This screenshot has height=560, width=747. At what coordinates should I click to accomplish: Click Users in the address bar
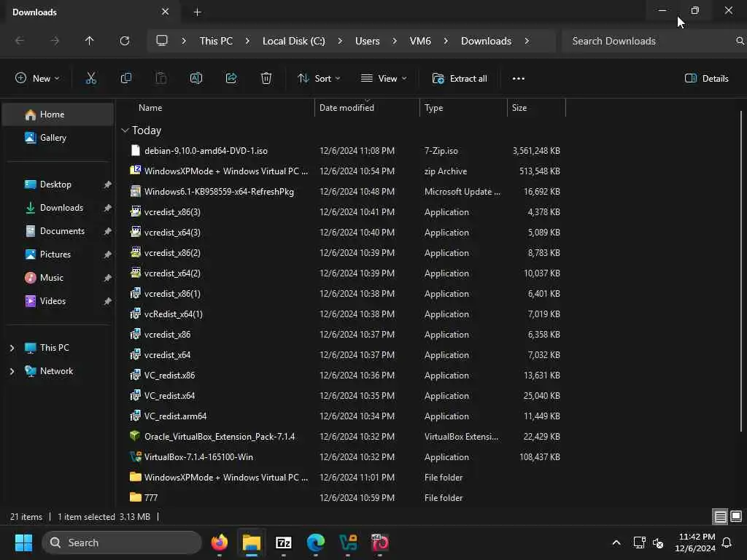coord(368,41)
